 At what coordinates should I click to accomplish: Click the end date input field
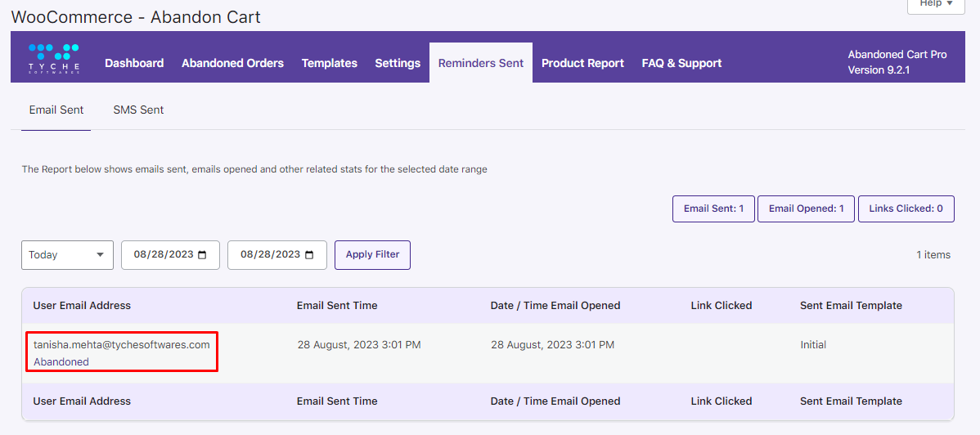click(276, 255)
